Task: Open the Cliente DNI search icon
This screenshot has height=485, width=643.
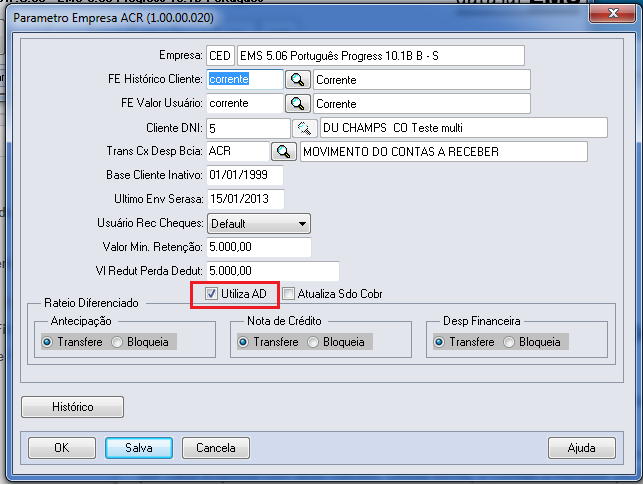Action: [304, 128]
